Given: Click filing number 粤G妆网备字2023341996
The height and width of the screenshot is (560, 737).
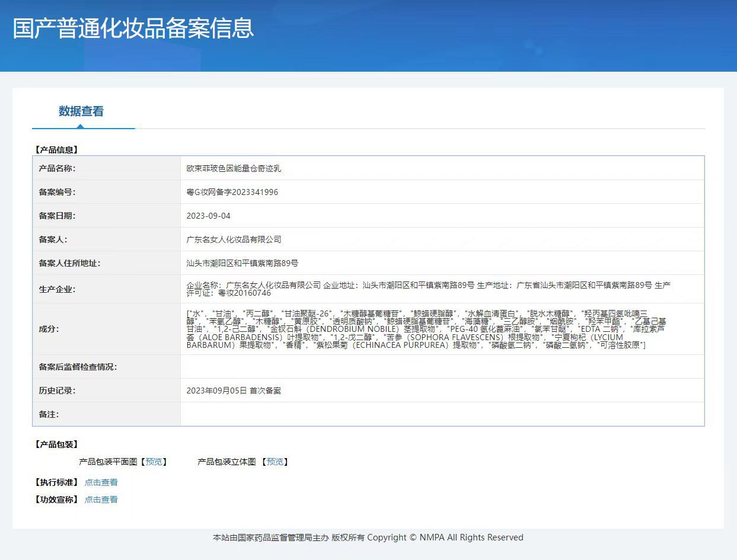Looking at the screenshot, I should point(232,192).
